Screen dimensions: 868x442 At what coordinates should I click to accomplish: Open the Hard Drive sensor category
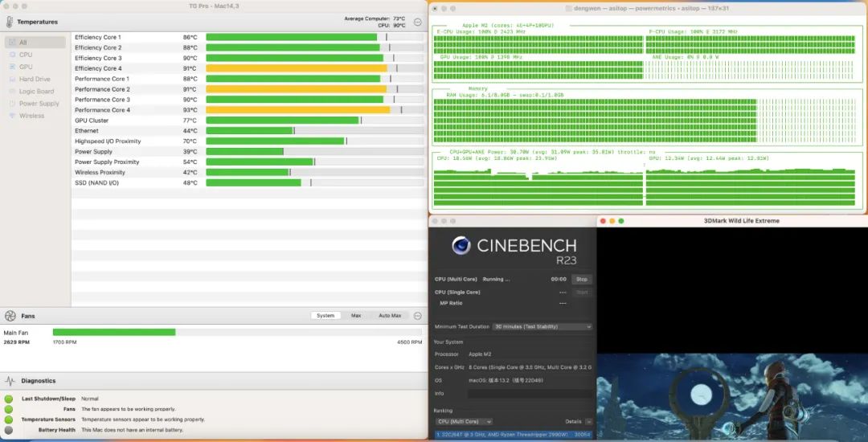tap(34, 79)
